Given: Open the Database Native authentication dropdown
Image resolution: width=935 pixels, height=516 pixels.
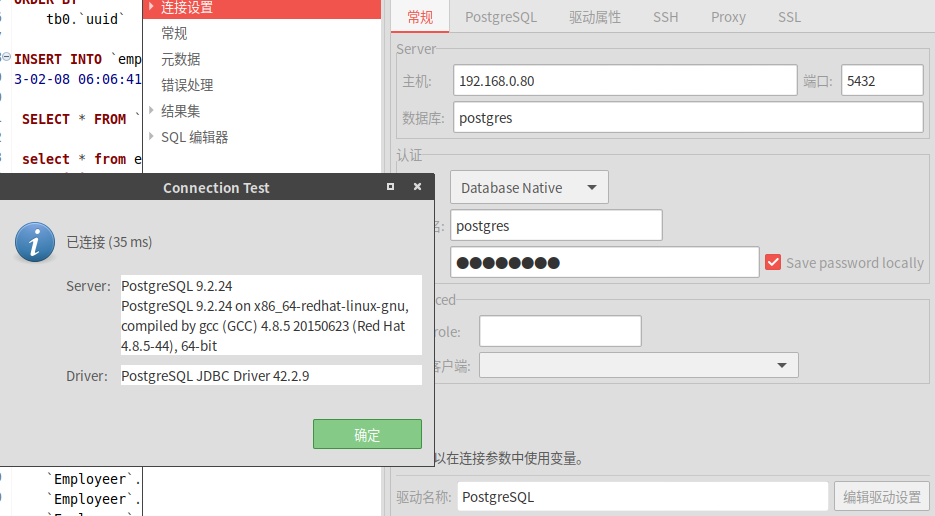Looking at the screenshot, I should [x=529, y=187].
